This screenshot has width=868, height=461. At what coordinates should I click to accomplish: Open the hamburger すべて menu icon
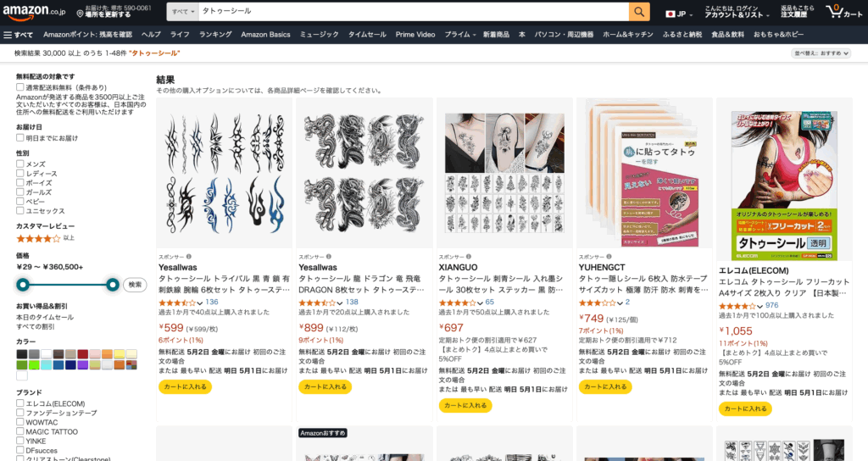tap(8, 35)
